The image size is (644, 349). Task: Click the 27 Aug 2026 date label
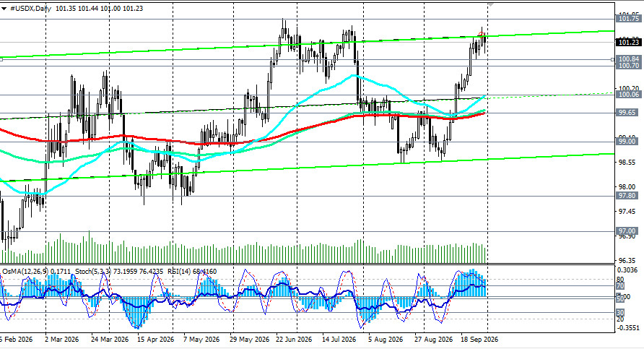tap(433, 340)
